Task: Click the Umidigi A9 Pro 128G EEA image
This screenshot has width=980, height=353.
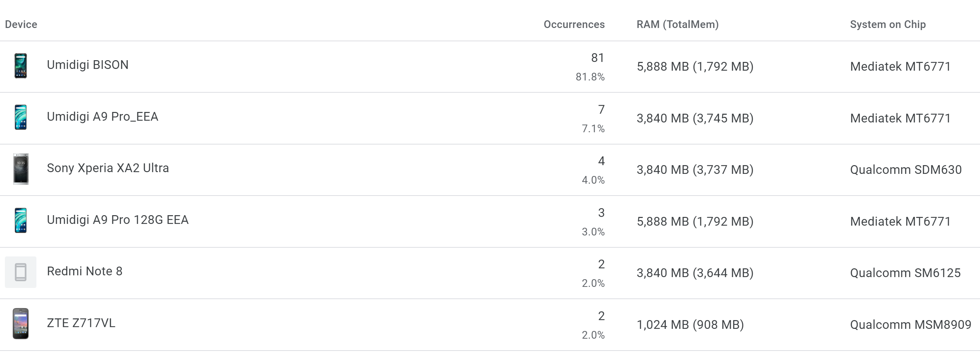Action: [x=21, y=220]
